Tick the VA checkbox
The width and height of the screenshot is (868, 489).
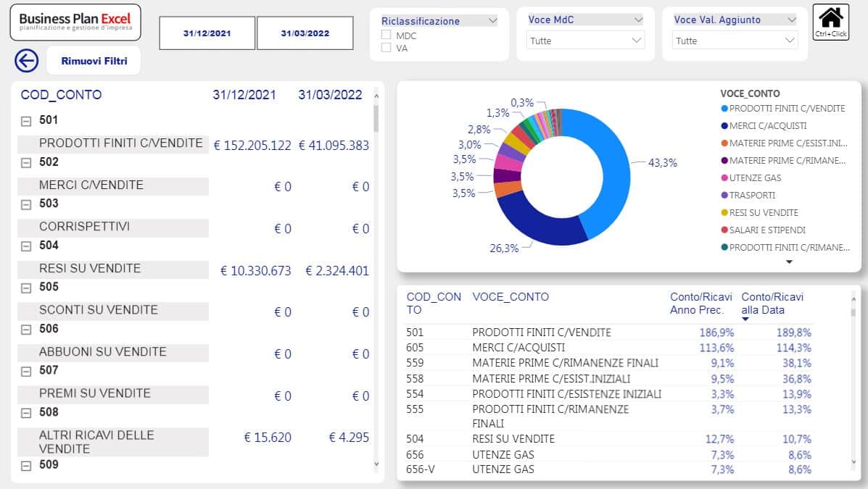click(387, 48)
